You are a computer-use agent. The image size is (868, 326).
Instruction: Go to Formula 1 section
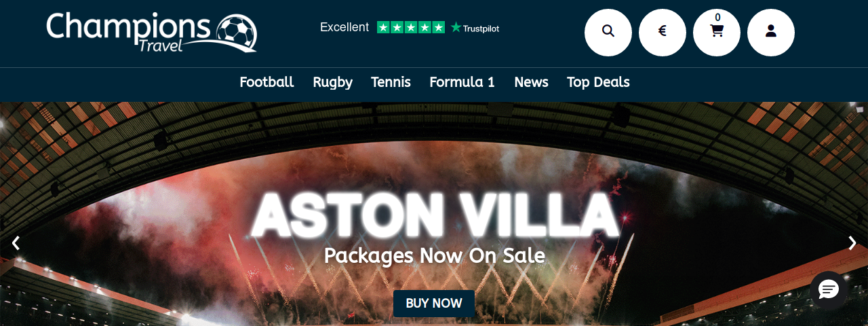tap(462, 82)
